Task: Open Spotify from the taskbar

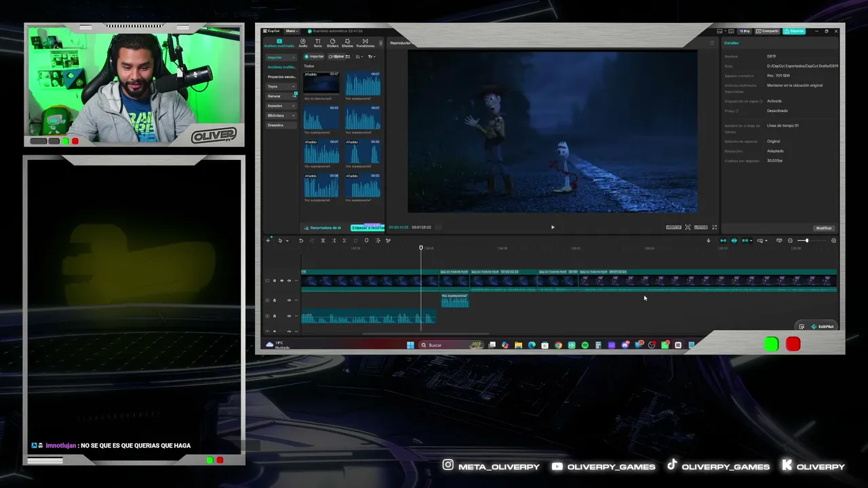Action: [x=585, y=345]
